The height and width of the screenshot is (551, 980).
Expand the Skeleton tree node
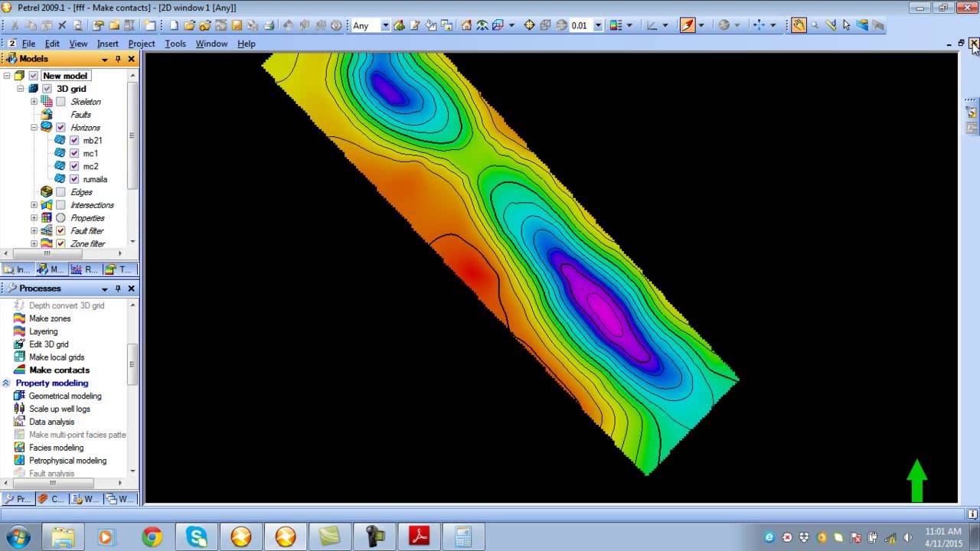(x=34, y=102)
